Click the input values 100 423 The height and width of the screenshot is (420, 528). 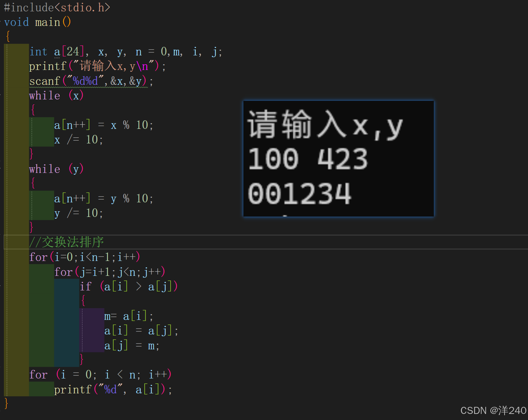[307, 159]
